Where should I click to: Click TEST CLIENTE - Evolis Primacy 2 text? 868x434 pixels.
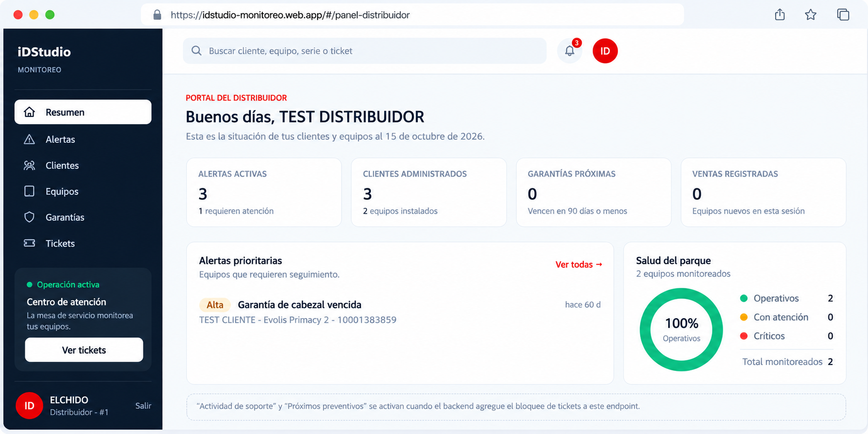click(297, 320)
